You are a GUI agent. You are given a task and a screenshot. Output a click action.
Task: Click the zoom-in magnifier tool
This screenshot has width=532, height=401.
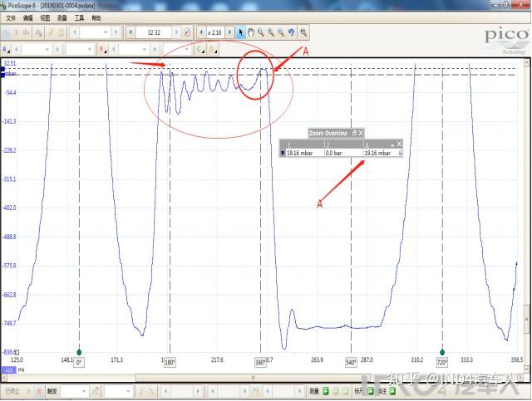click(x=271, y=32)
